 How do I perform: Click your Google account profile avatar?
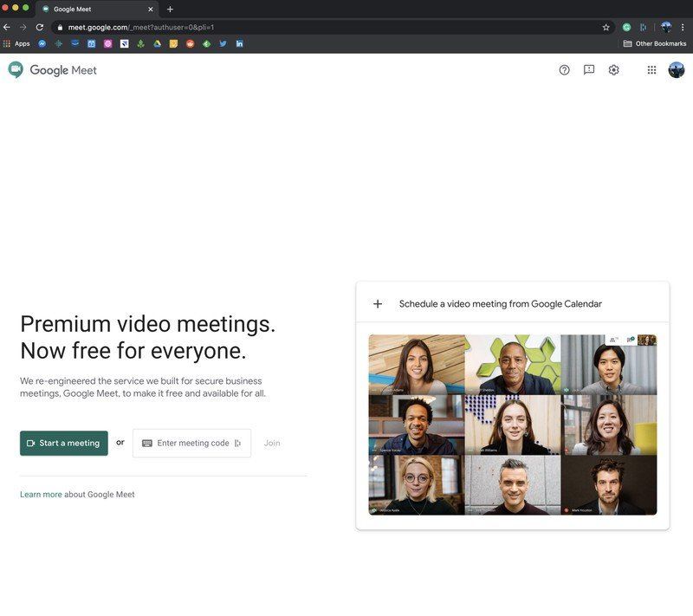coord(676,70)
